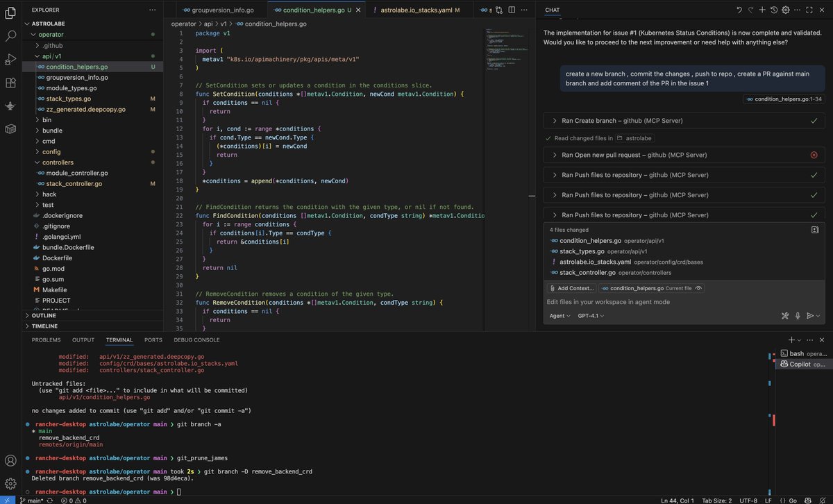Expand Ran Create branch step
833x504 pixels.
click(x=684, y=121)
